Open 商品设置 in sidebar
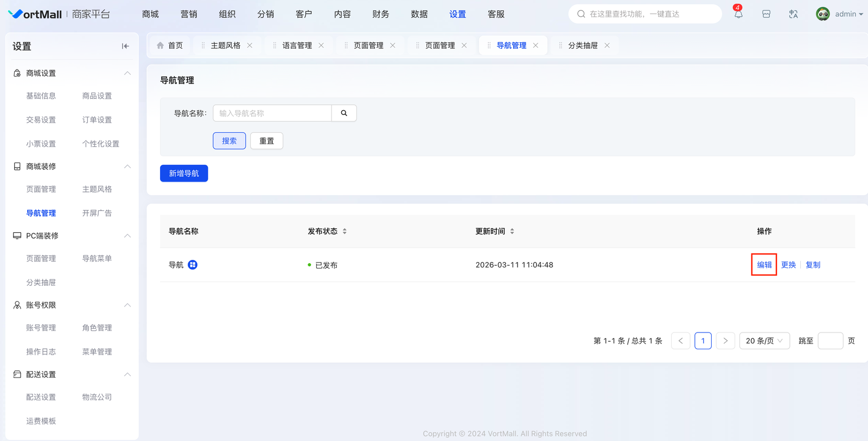The width and height of the screenshot is (868, 441). pos(97,96)
